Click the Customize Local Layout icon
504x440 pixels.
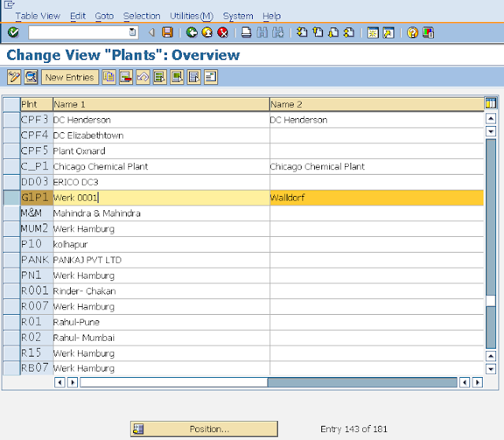coord(428,32)
